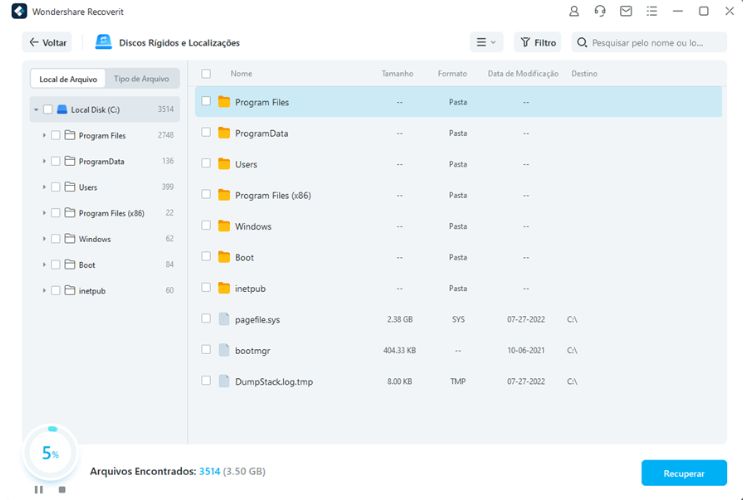Click the 5% scan progress circle

pyautogui.click(x=50, y=452)
